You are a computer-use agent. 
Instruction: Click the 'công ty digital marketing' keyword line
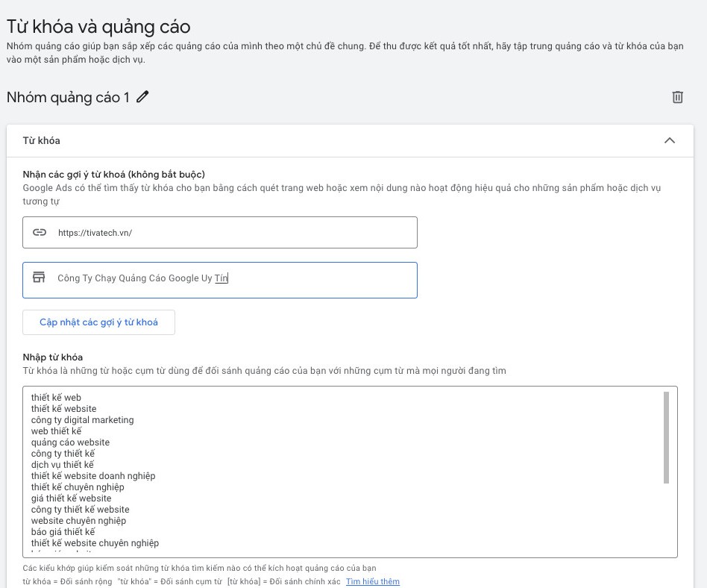83,419
